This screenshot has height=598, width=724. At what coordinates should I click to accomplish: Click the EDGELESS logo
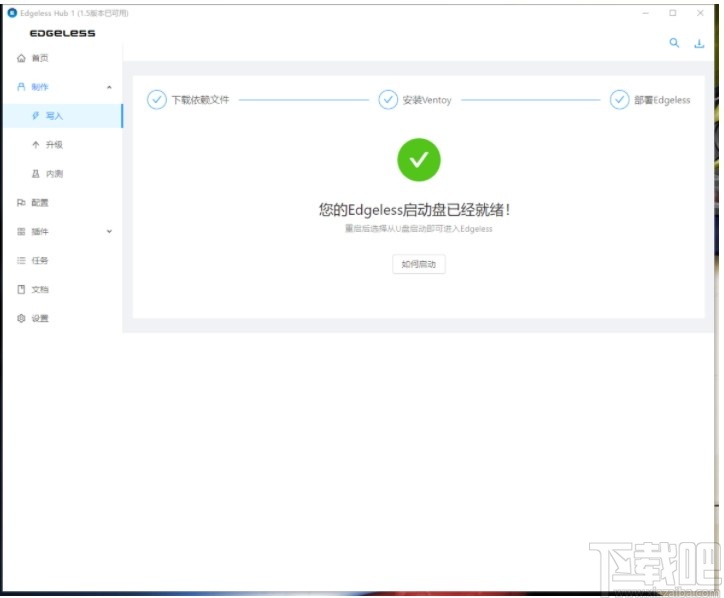coord(62,33)
